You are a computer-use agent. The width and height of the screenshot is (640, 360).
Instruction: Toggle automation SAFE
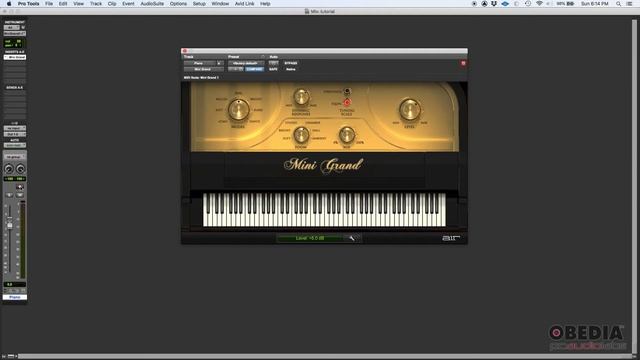pos(273,69)
